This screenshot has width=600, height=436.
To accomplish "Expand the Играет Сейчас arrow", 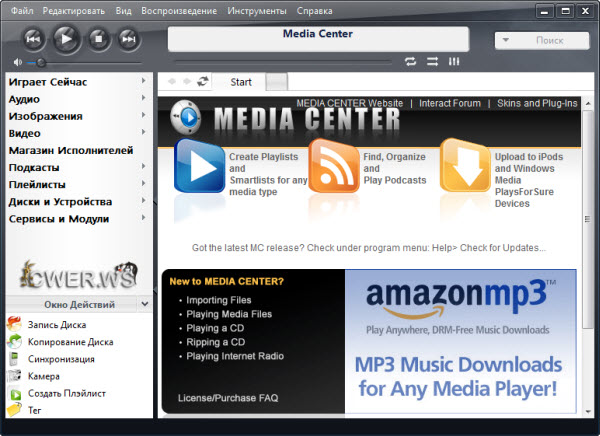I will (x=143, y=80).
